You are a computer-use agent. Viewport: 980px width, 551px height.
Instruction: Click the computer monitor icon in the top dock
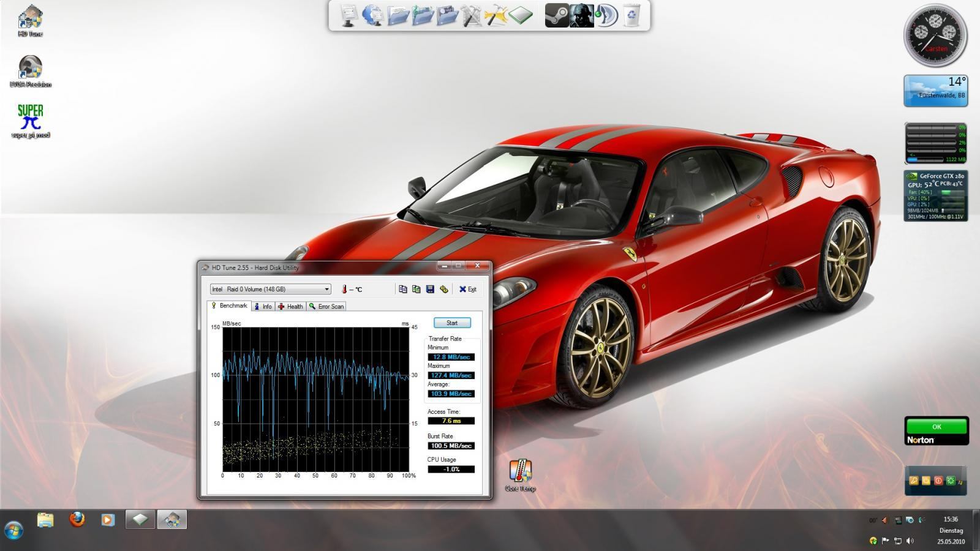coord(349,15)
